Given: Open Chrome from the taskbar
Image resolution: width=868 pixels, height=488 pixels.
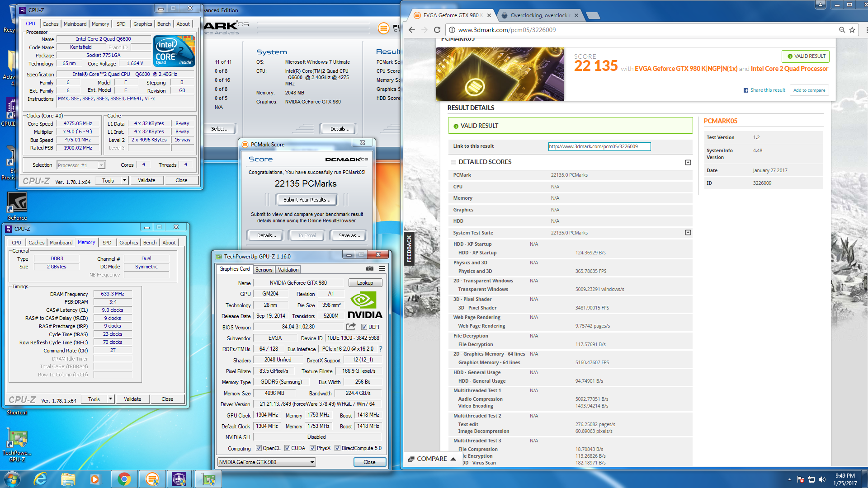Looking at the screenshot, I should (124, 479).
